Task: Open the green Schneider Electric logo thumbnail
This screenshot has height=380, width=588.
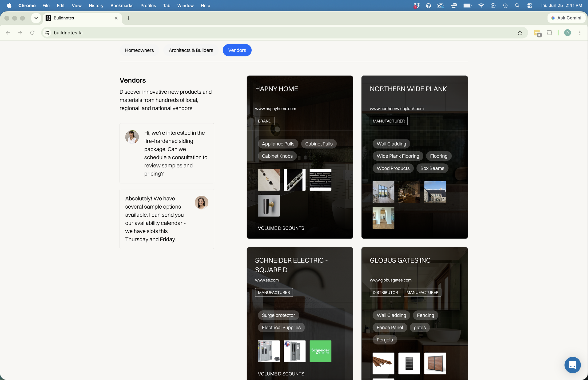Action: [x=320, y=351]
